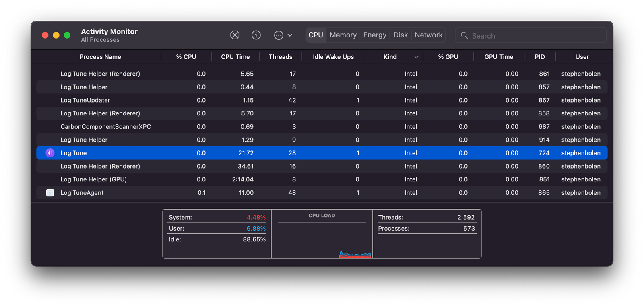Image resolution: width=644 pixels, height=307 pixels.
Task: Click the Processes total 573
Action: click(469, 228)
